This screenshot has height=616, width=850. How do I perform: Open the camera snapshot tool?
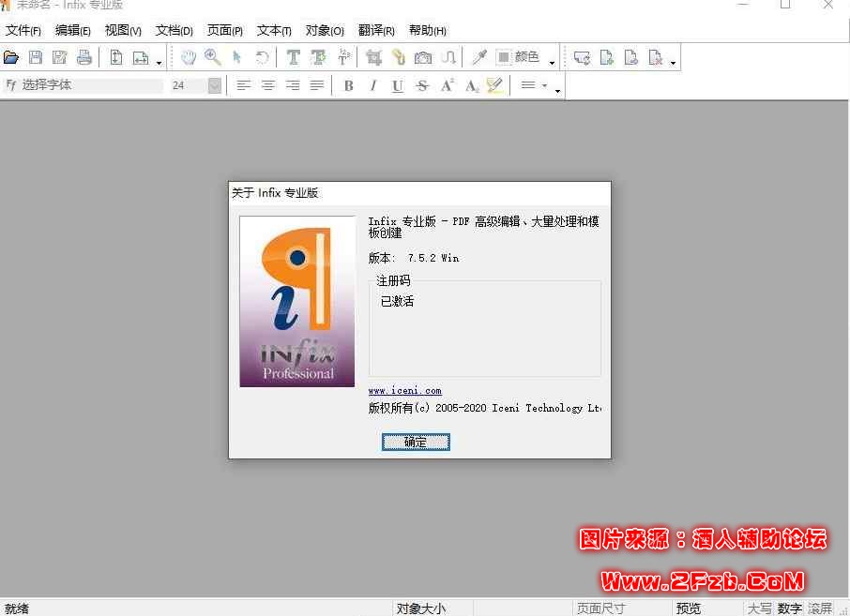click(x=423, y=56)
